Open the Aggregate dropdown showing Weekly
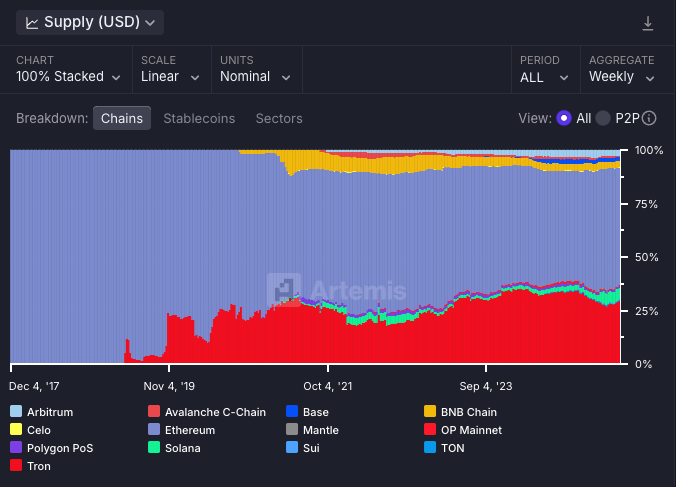The height and width of the screenshot is (487, 676). tap(622, 69)
